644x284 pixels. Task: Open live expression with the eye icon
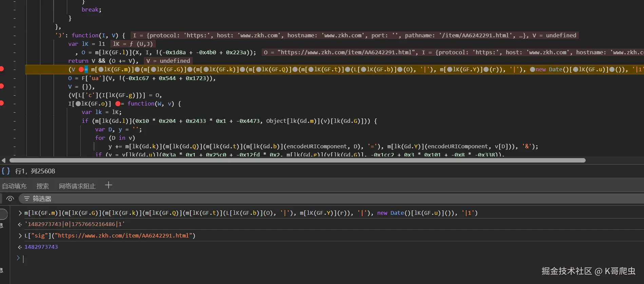click(10, 199)
